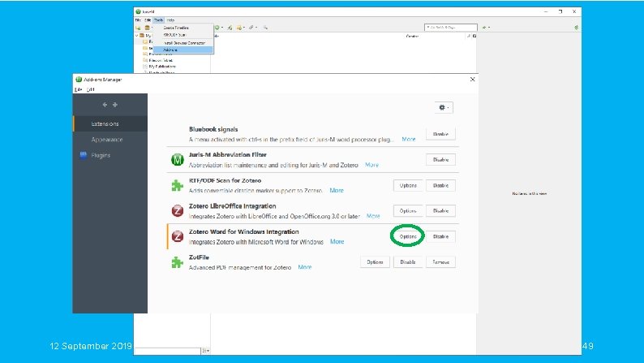The height and width of the screenshot is (363, 644).
Task: Disable the Juris-M Abbreviation Filter extension
Action: [x=440, y=159]
